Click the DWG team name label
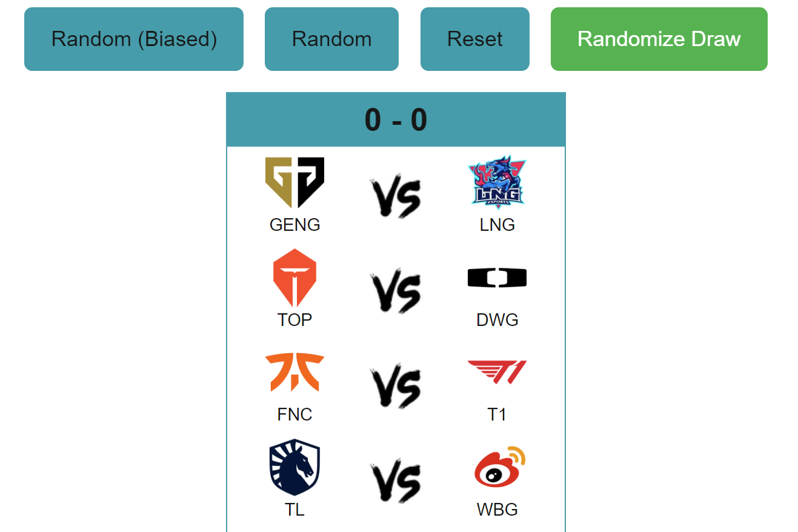The image size is (798, 532). (497, 320)
